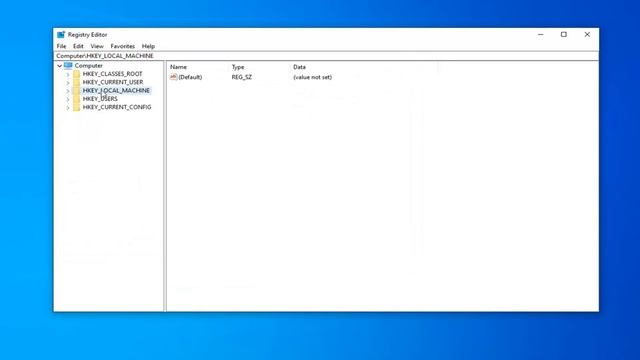Click the Registry Editor title bar icon
This screenshot has height=360, width=640.
coord(61,35)
